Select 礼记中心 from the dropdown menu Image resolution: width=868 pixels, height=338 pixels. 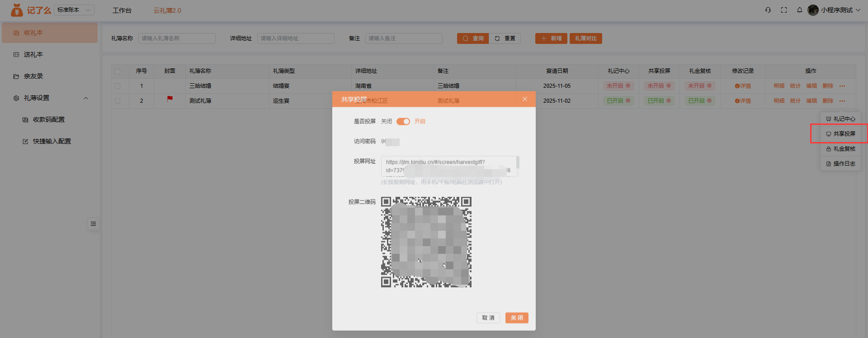coord(841,119)
